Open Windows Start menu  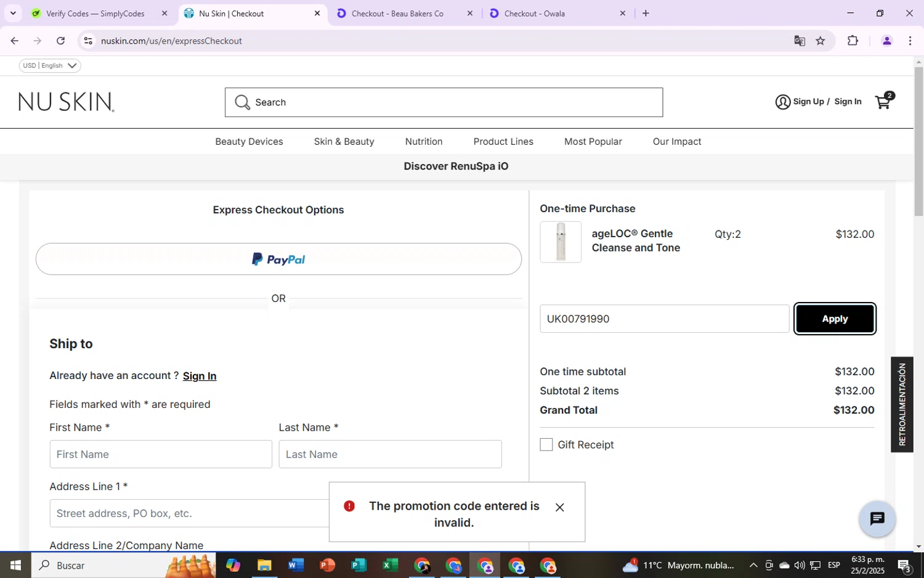[x=15, y=565]
